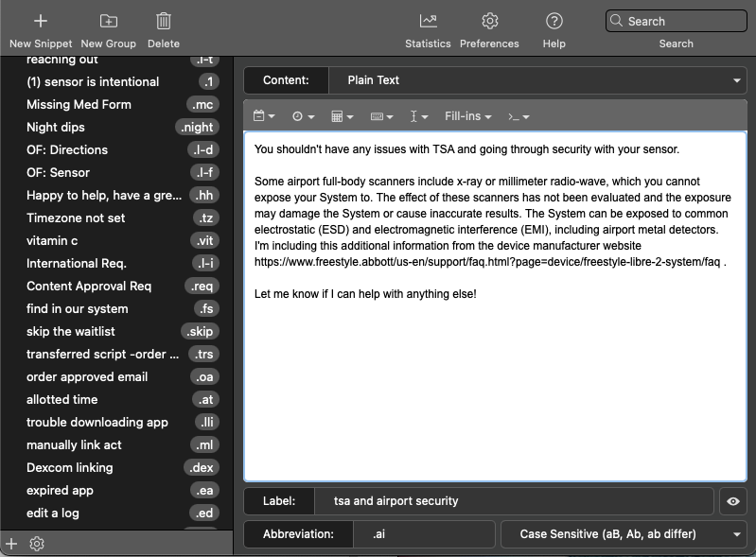Open the cursor position macro dropdown
Viewport: 756px width, 557px height.
coord(418,116)
